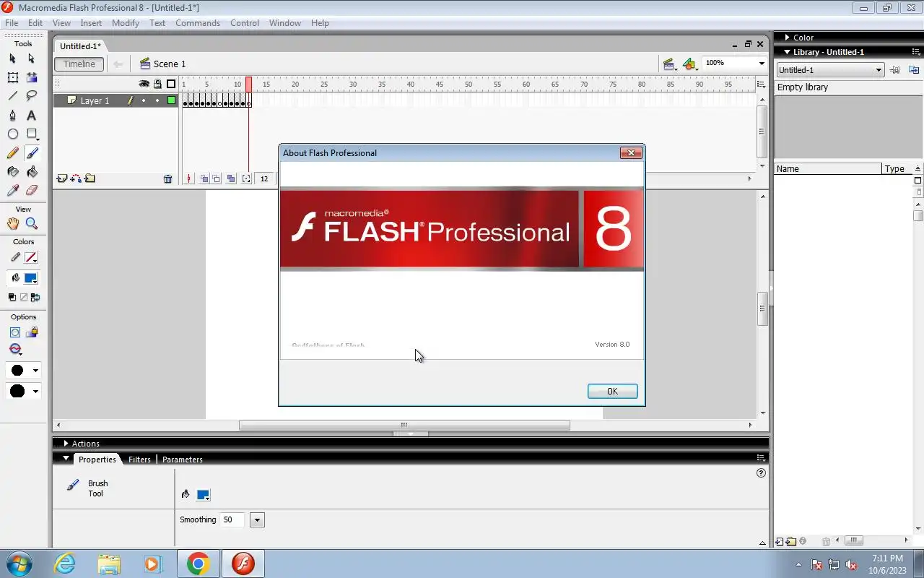The image size is (924, 578).
Task: Lock all layers via the padlock icon
Action: pos(157,84)
